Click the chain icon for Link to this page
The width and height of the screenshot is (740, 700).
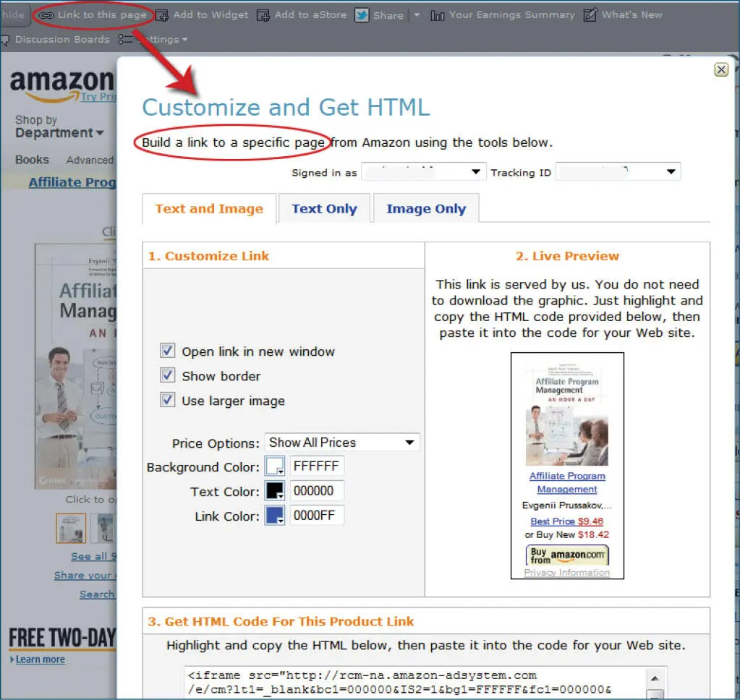47,15
